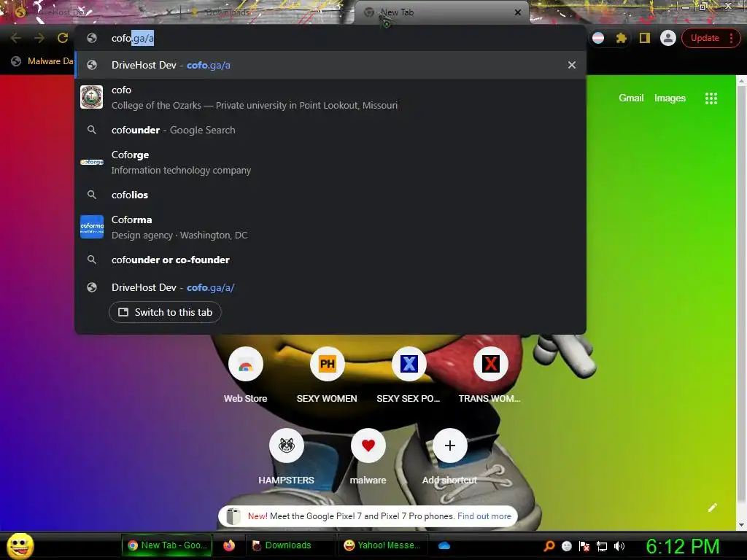This screenshot has height=560, width=747.
Task: Select the Coforma design agency suggestion
Action: click(330, 227)
